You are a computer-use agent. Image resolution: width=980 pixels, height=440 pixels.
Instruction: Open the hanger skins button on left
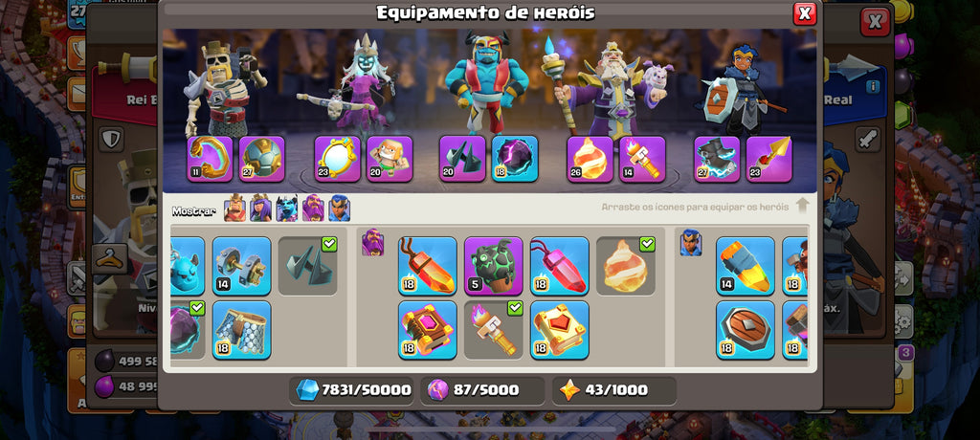coord(110,259)
